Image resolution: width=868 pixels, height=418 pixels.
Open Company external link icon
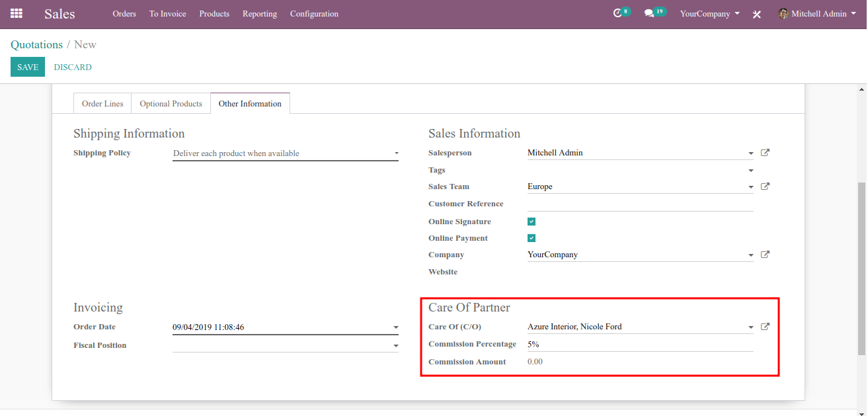(x=765, y=255)
